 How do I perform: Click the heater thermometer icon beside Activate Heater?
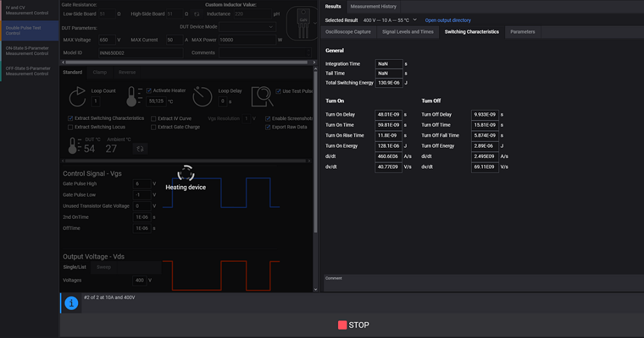click(135, 96)
